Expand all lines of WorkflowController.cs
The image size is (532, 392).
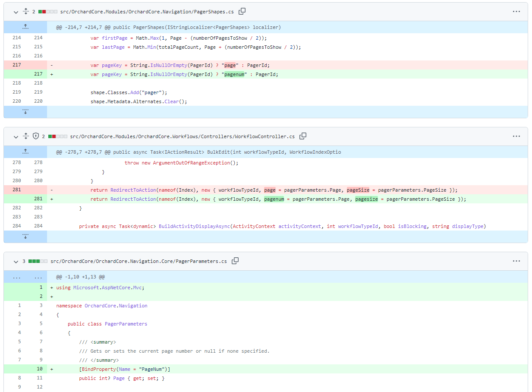(25, 136)
